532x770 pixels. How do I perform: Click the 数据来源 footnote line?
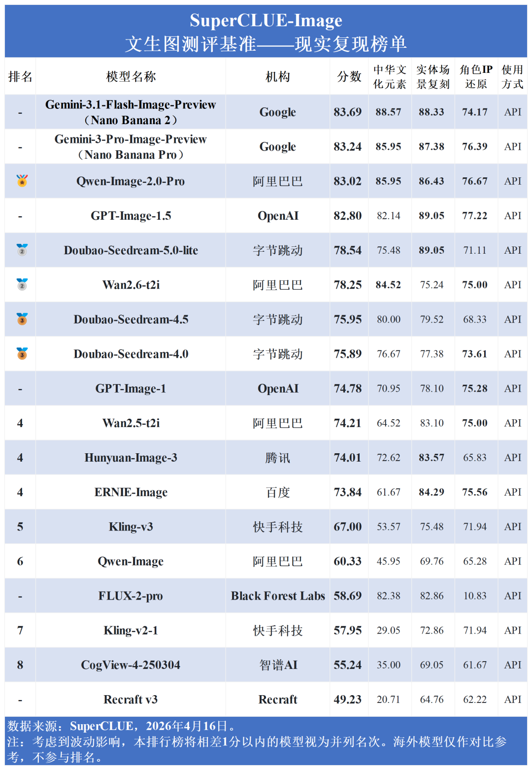121,726
